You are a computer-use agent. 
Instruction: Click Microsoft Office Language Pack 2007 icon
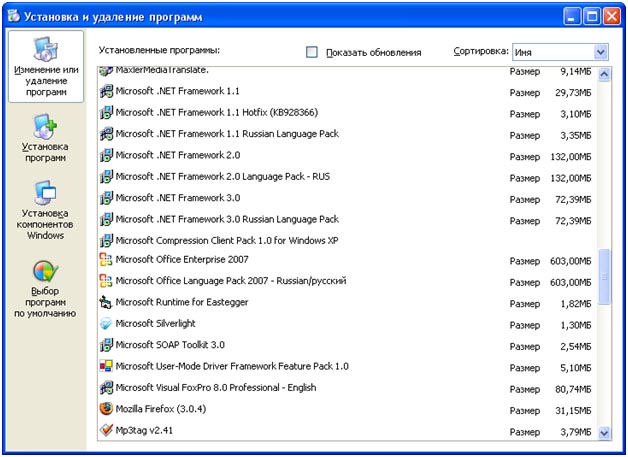click(x=106, y=281)
